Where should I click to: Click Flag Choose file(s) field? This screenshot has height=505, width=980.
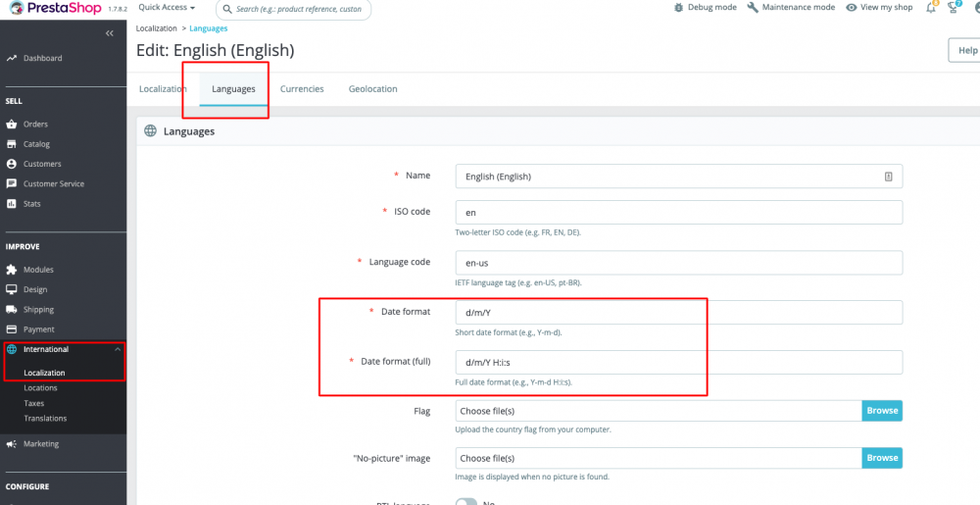(x=659, y=411)
